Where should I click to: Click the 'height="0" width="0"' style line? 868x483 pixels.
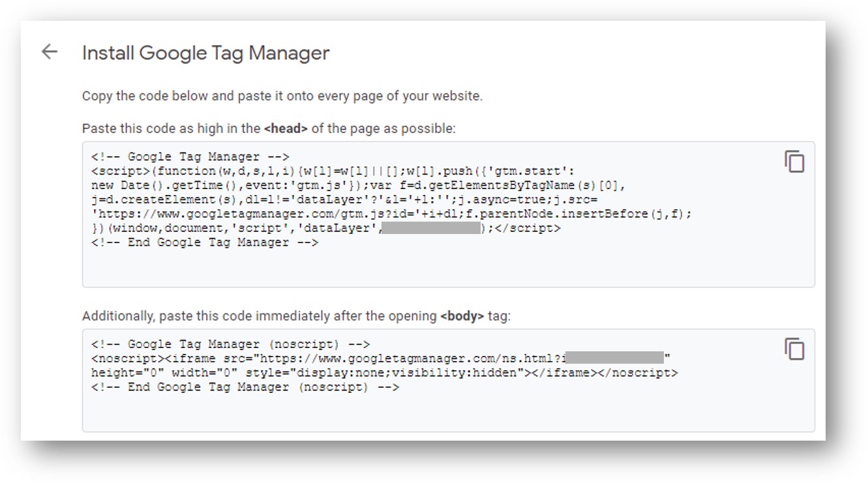(384, 373)
